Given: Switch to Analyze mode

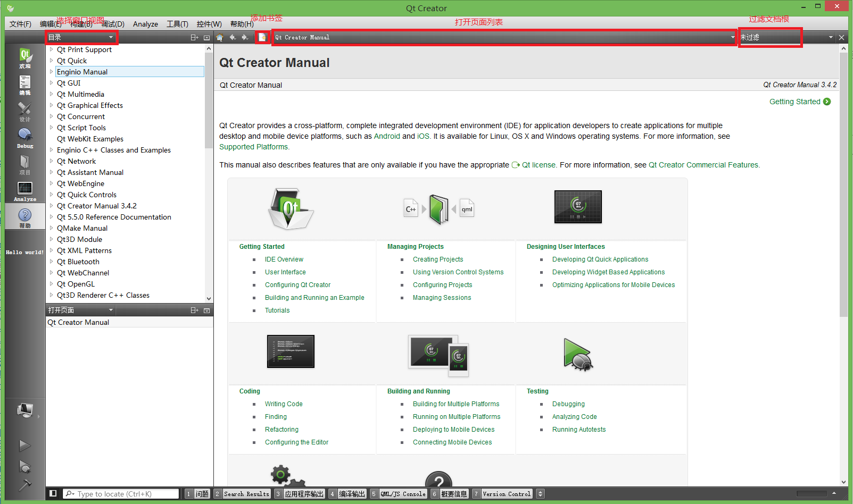Looking at the screenshot, I should click(x=25, y=191).
